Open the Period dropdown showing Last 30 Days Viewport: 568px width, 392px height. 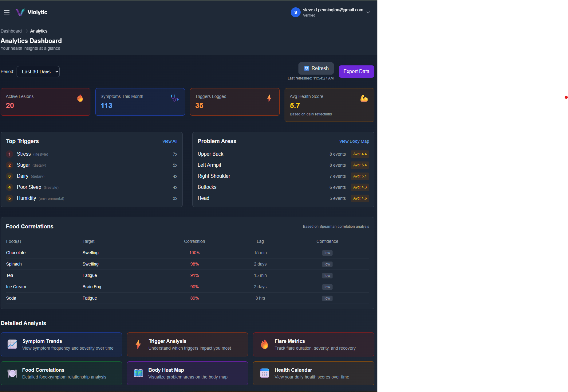tap(38, 72)
